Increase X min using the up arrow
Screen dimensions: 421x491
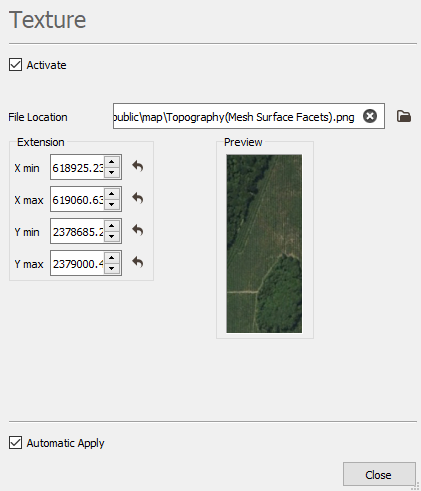pyautogui.click(x=112, y=162)
